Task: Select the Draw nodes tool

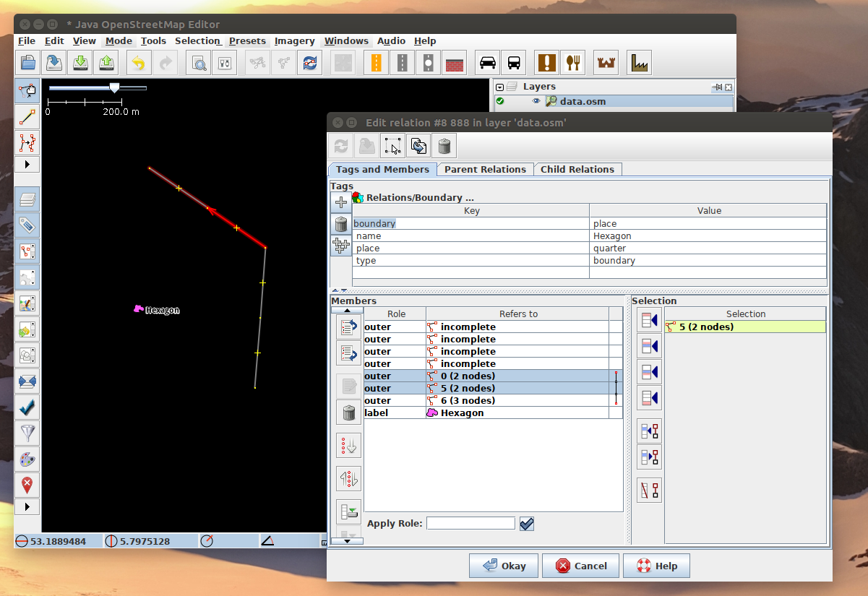Action: pos(27,116)
